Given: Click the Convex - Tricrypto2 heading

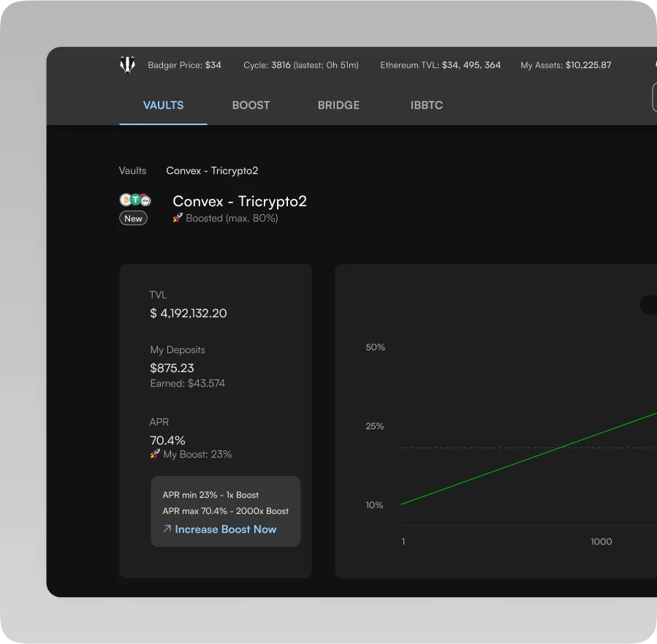Looking at the screenshot, I should click(x=240, y=201).
